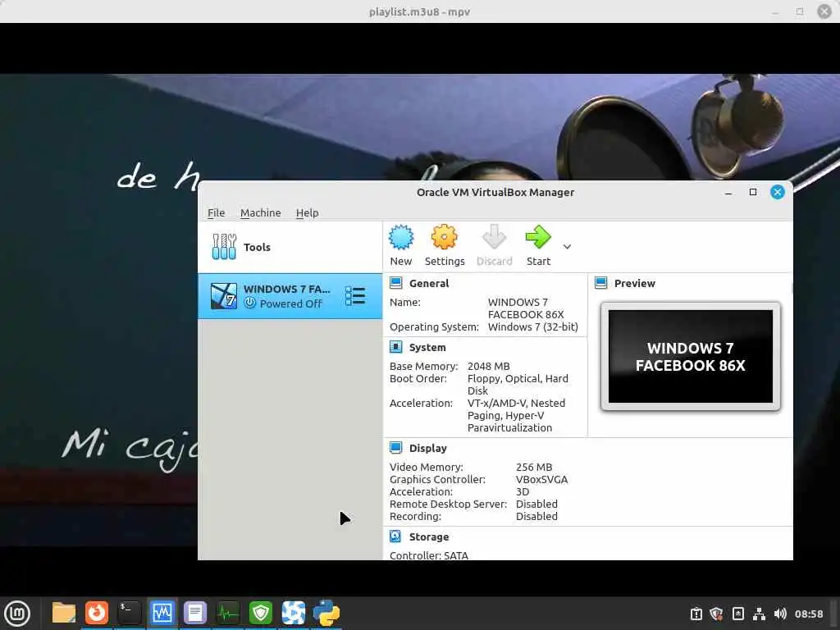840x630 pixels.
Task: Click the network tray icon
Action: coord(759,614)
